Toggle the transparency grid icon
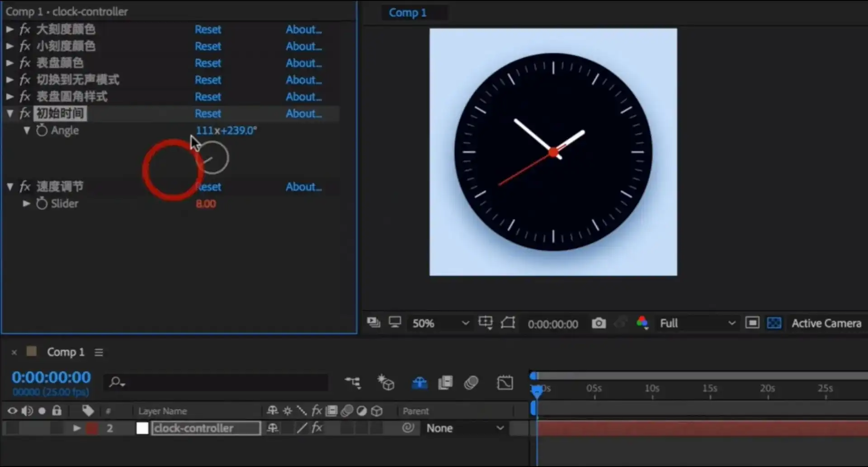The image size is (868, 467). tap(774, 323)
